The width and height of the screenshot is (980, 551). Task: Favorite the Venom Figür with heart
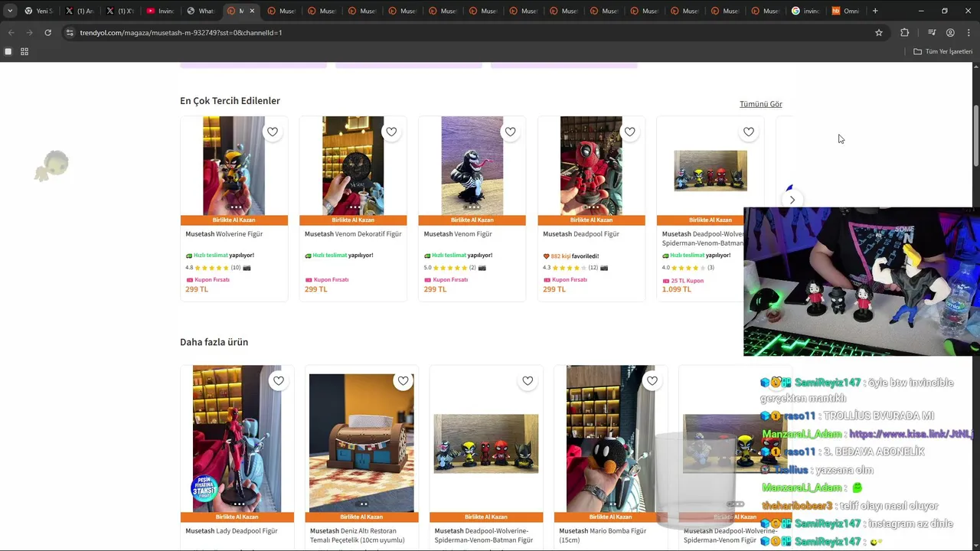pyautogui.click(x=511, y=132)
